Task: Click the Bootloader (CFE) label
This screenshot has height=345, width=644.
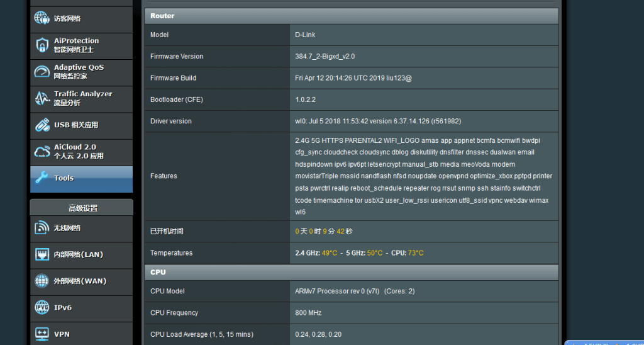Action: [177, 99]
